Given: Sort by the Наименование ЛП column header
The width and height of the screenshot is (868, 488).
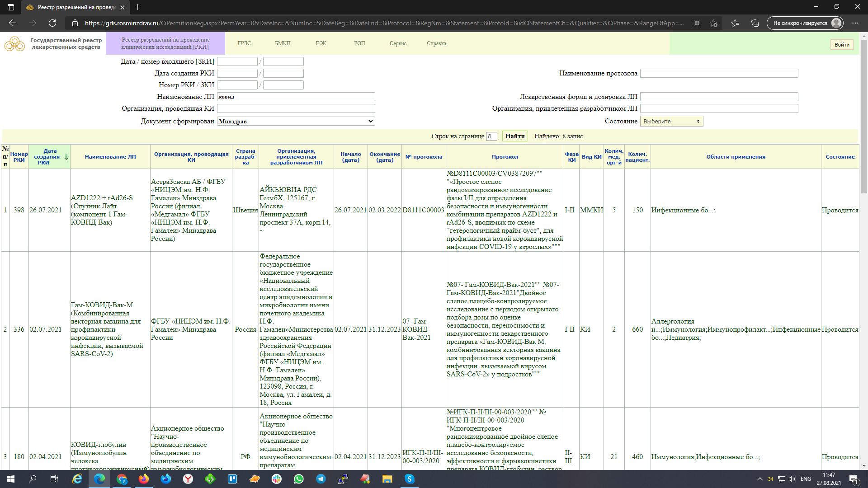Looking at the screenshot, I should point(110,157).
